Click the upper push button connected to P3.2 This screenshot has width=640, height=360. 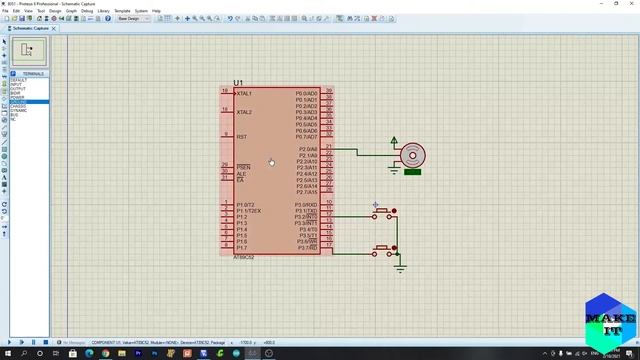click(382, 214)
